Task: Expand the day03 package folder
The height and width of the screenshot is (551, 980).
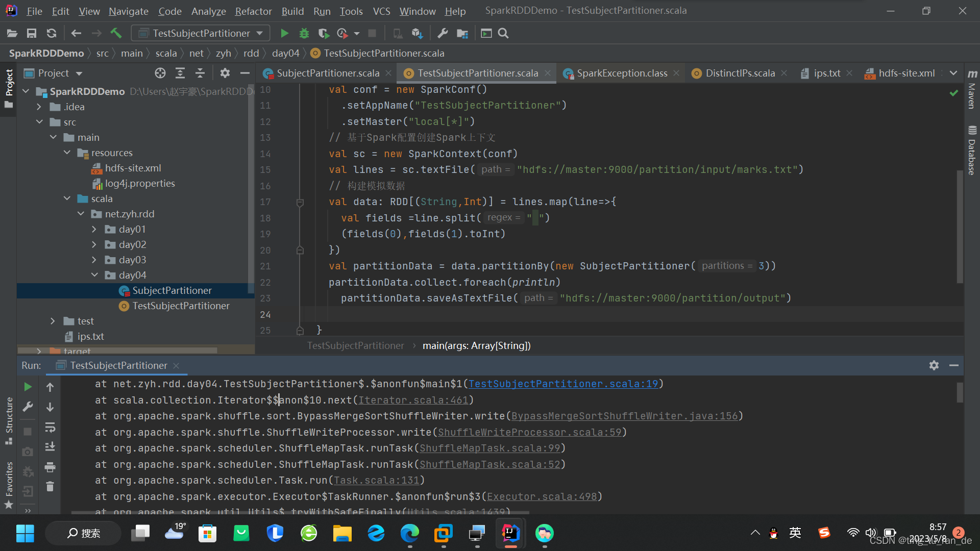Action: (94, 260)
